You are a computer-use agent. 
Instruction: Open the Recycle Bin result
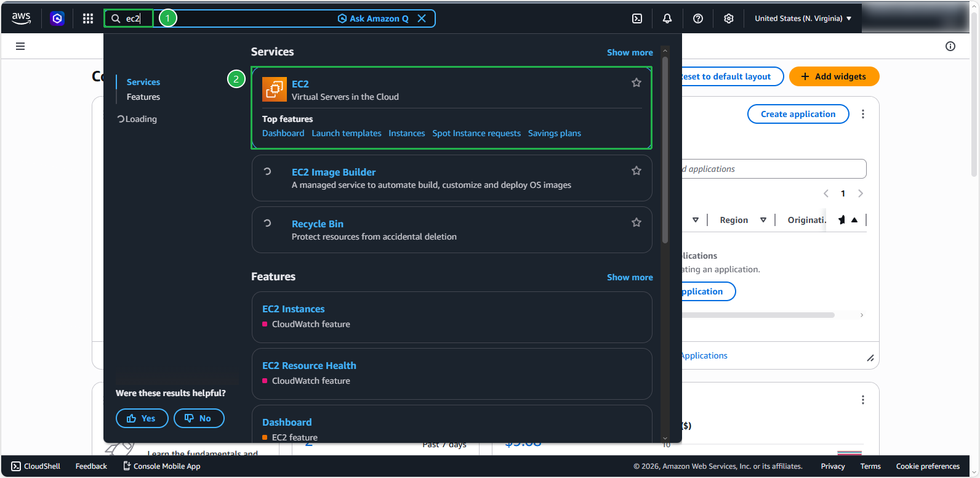click(318, 224)
